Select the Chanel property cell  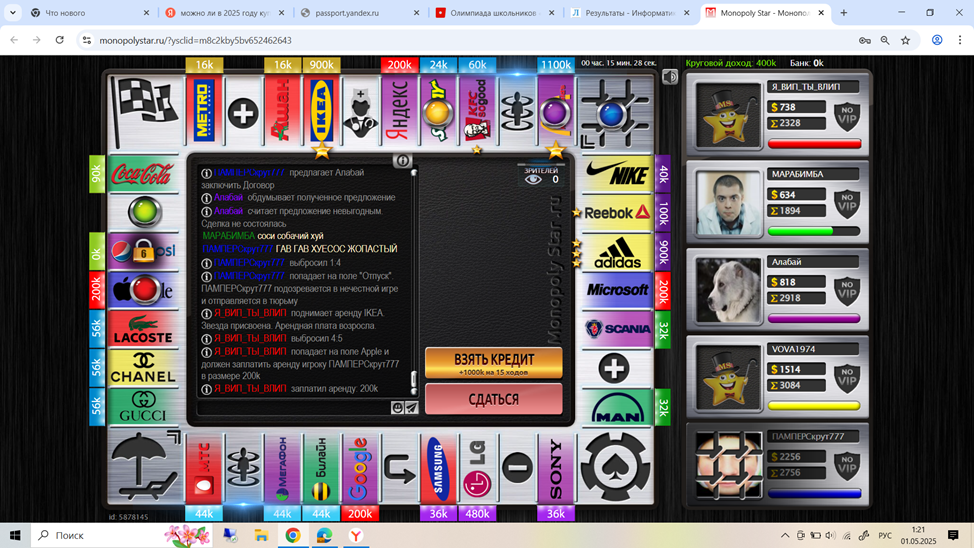[143, 367]
